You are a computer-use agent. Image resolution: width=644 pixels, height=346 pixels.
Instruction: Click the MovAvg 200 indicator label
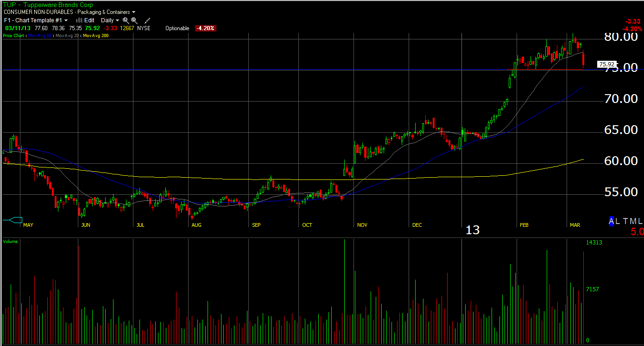[95, 36]
